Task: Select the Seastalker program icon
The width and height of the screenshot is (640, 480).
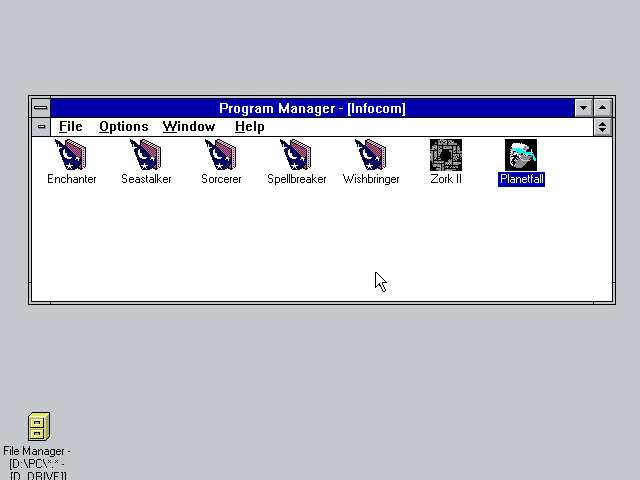Action: point(146,154)
